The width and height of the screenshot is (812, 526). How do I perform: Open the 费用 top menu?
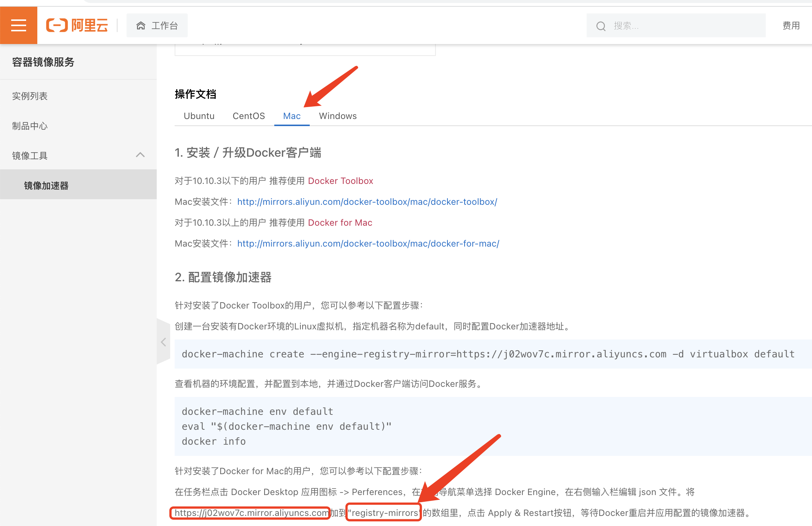(x=791, y=26)
